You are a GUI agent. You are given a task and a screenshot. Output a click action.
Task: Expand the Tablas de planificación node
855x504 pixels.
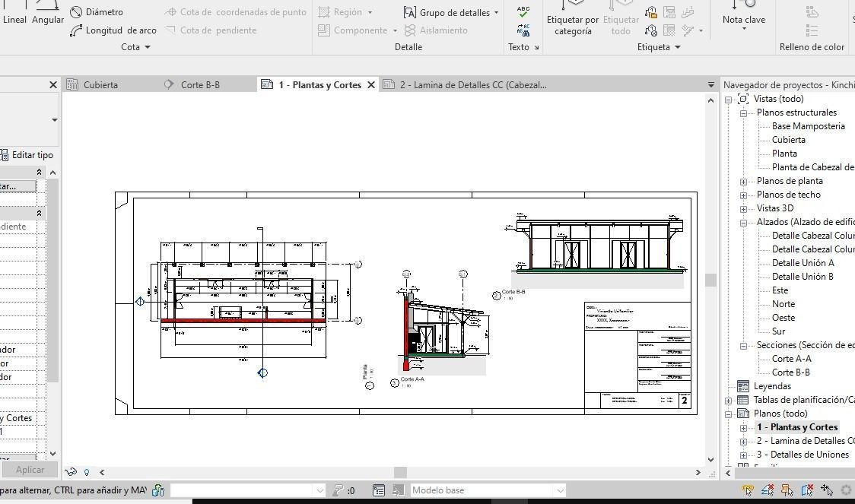click(728, 401)
